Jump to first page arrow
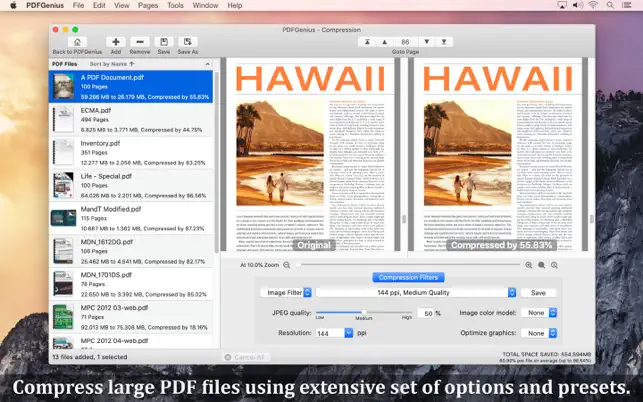The height and width of the screenshot is (402, 643). click(367, 42)
